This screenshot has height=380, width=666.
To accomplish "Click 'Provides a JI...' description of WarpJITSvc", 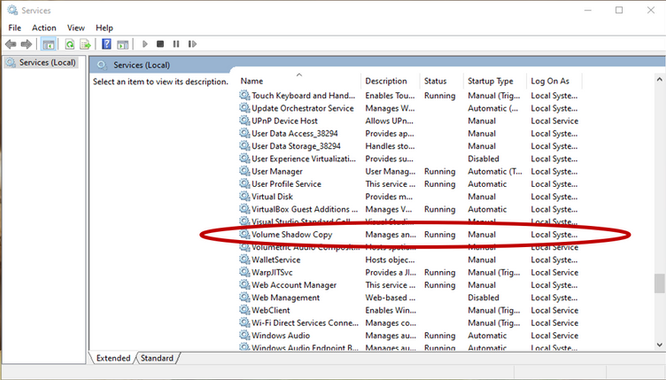I will pos(390,273).
